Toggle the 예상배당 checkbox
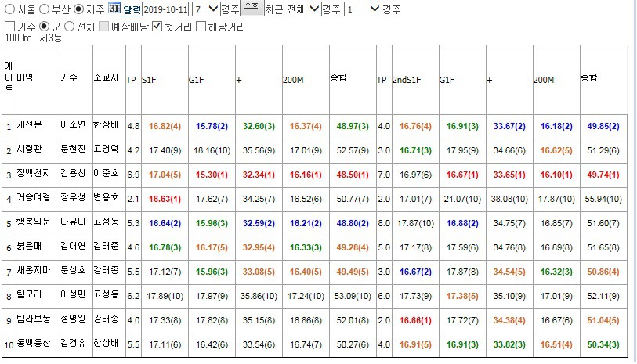Viewport: 637px width, 364px height. coord(104,27)
